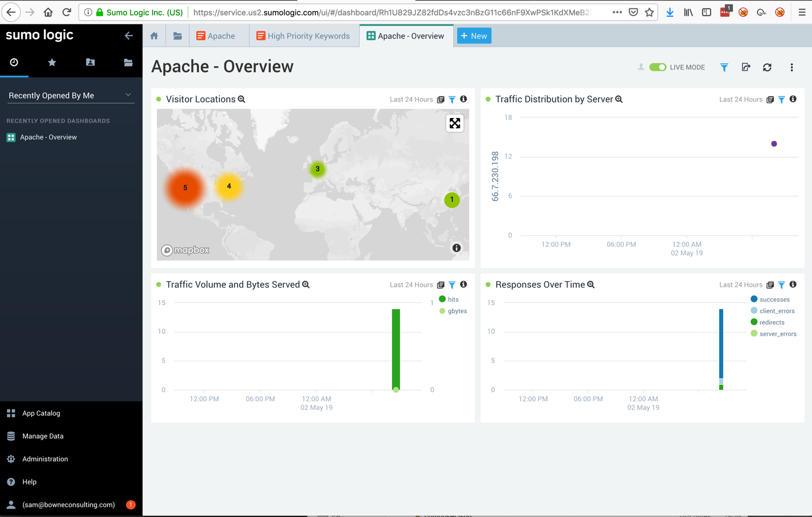This screenshot has height=517, width=812.
Task: Click the New tab button
Action: [474, 36]
